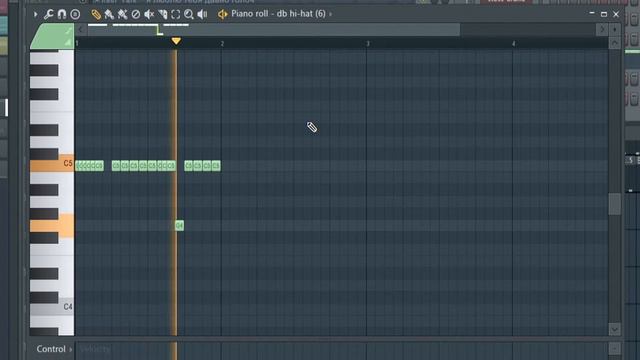Click the lower orange-highlighted piano key
This screenshot has height=360, width=640.
(52, 225)
